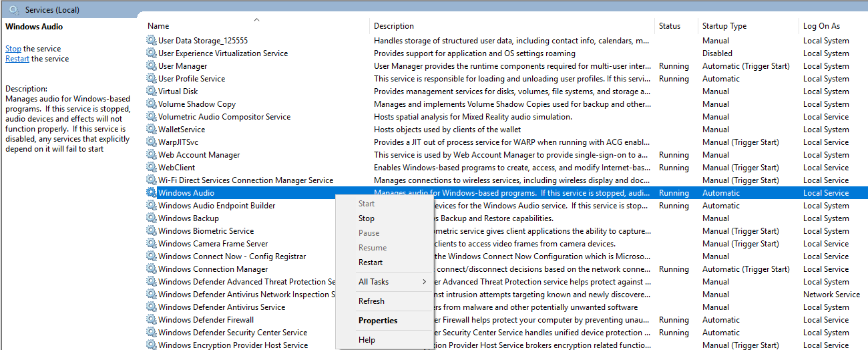This screenshot has height=350, width=868.
Task: Select the Windows Defender Firewall service icon
Action: pyautogui.click(x=152, y=320)
